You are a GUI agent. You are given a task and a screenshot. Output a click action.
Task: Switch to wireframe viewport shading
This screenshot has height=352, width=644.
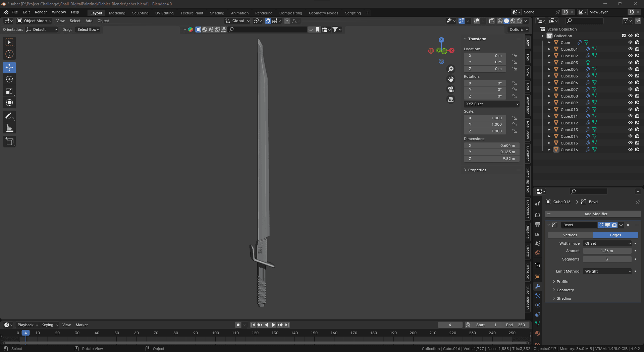point(500,21)
